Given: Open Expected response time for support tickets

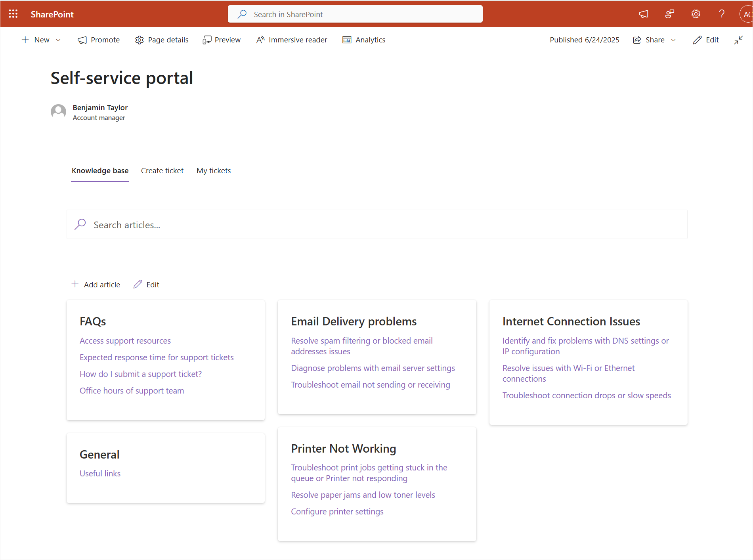Looking at the screenshot, I should pyautogui.click(x=157, y=357).
